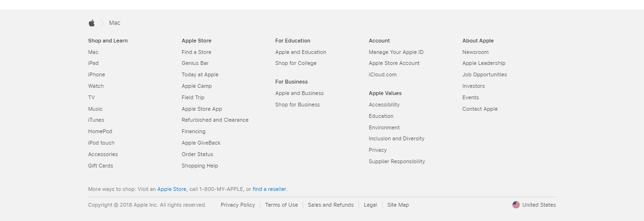The image size is (644, 221).
Task: Open Privacy Policy in the footer
Action: pos(238,205)
